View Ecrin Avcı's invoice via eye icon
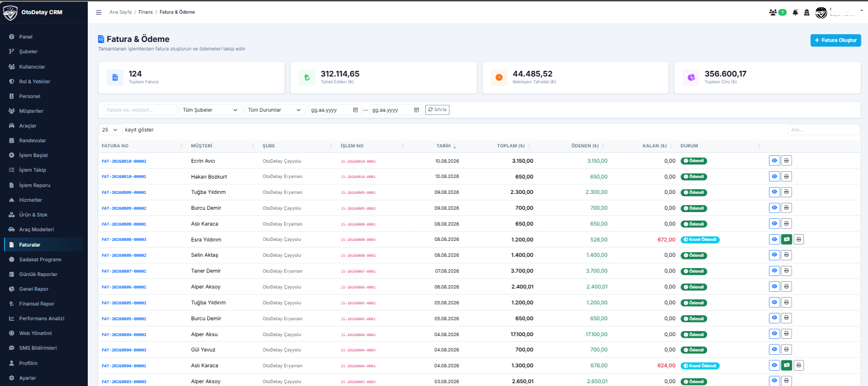 pos(774,161)
